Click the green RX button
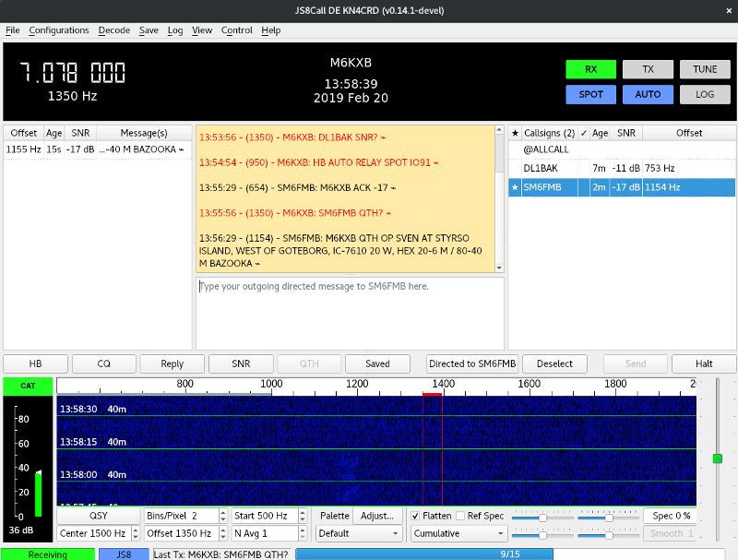 590,69
